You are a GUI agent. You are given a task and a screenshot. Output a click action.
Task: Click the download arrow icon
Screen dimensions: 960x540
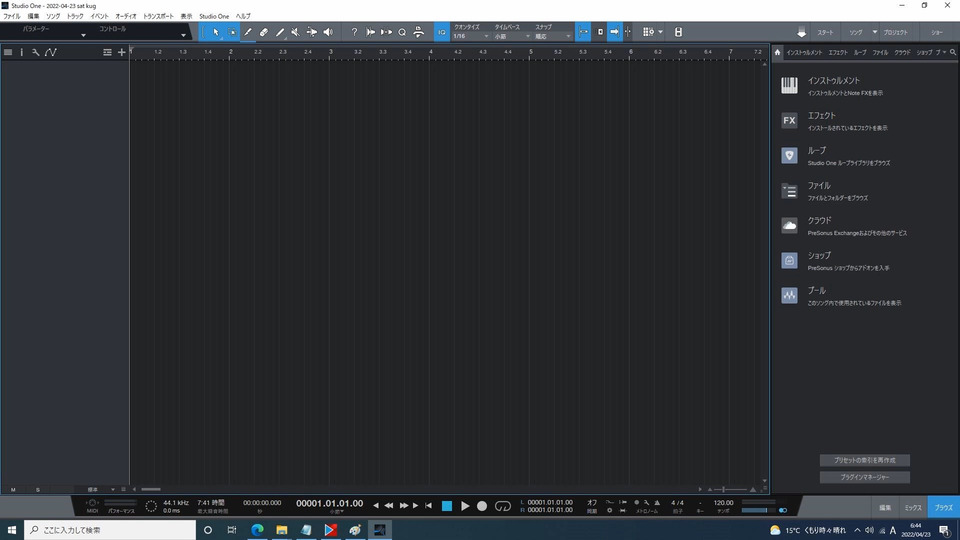click(x=801, y=32)
